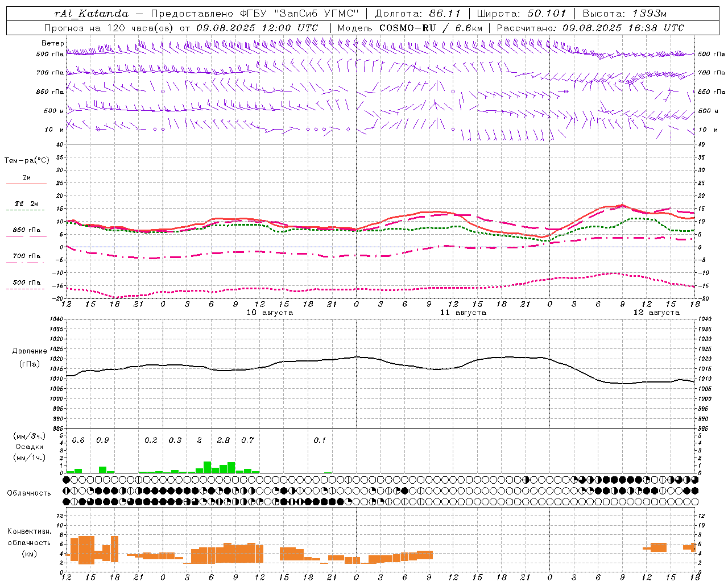Select the forecast start time 09.08.2025 12:00 UTC
728x582 pixels.
click(257, 28)
